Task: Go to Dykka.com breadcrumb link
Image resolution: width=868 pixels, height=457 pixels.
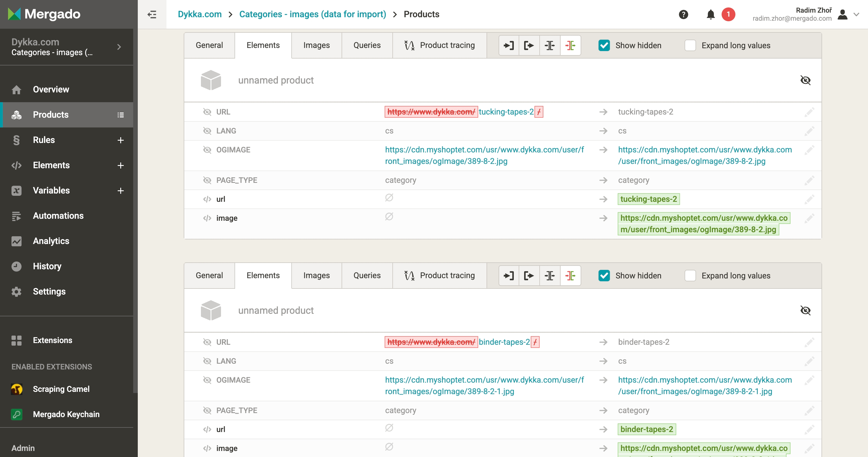Action: click(x=199, y=14)
